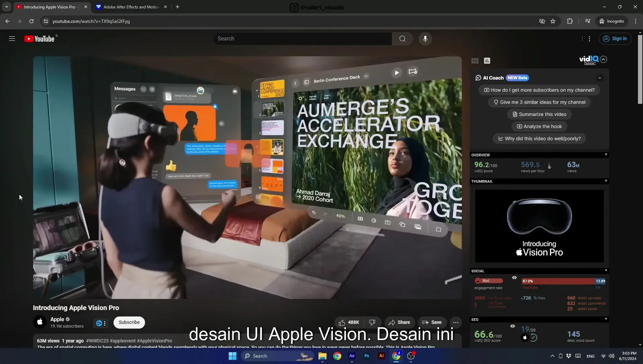
Task: Like the video with thumbs up
Action: [x=349, y=322]
